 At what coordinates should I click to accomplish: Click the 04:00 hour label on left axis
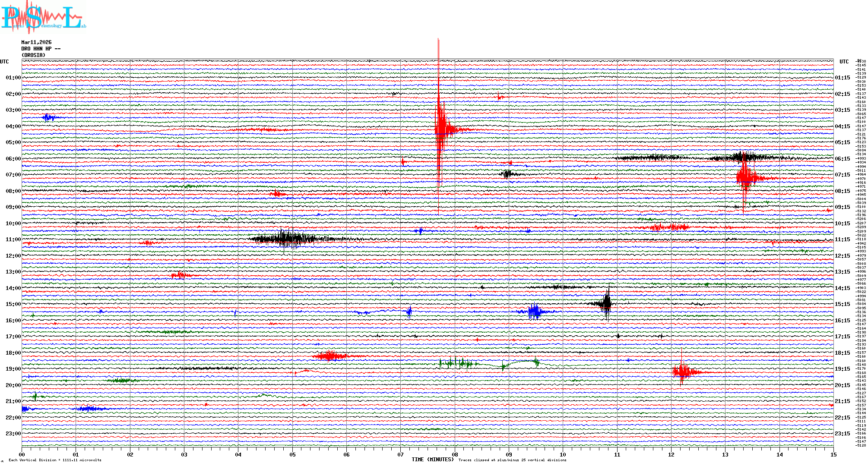click(x=13, y=126)
